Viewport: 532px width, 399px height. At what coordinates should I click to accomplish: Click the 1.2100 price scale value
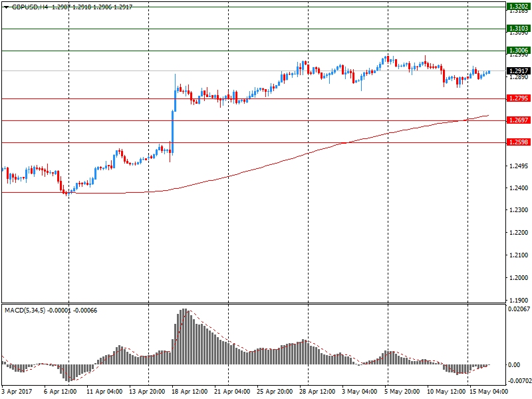click(x=519, y=255)
